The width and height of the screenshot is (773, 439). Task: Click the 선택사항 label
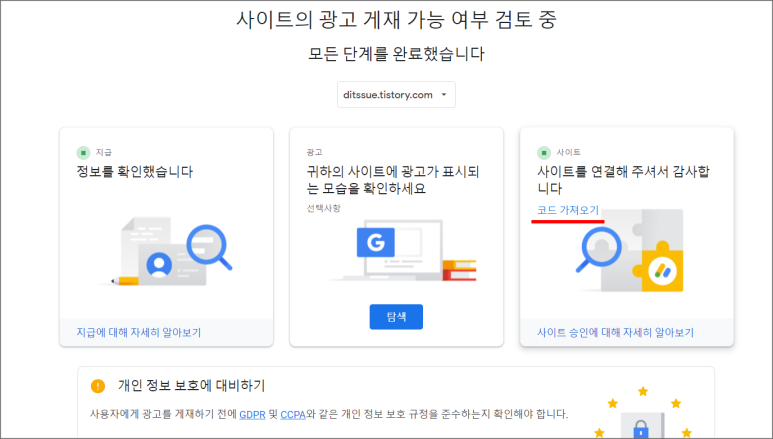pos(323,208)
